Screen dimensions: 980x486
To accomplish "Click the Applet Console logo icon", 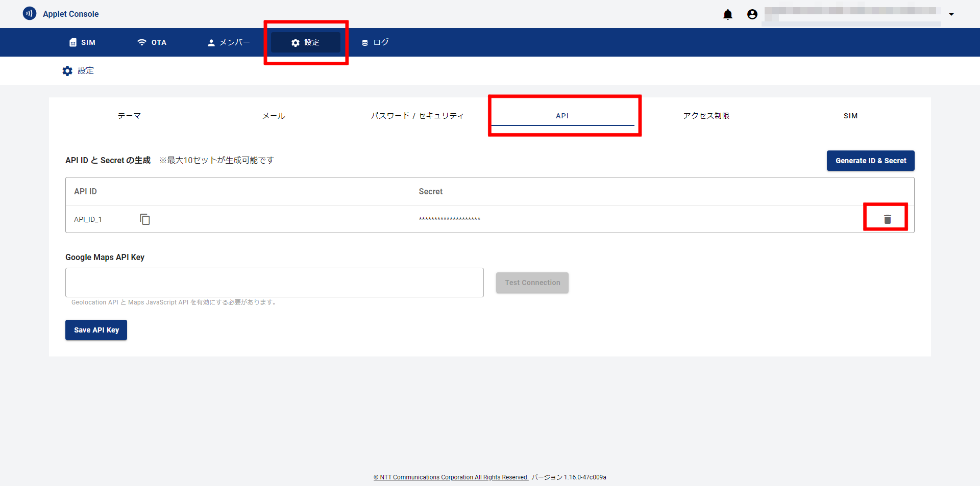I will coord(30,13).
